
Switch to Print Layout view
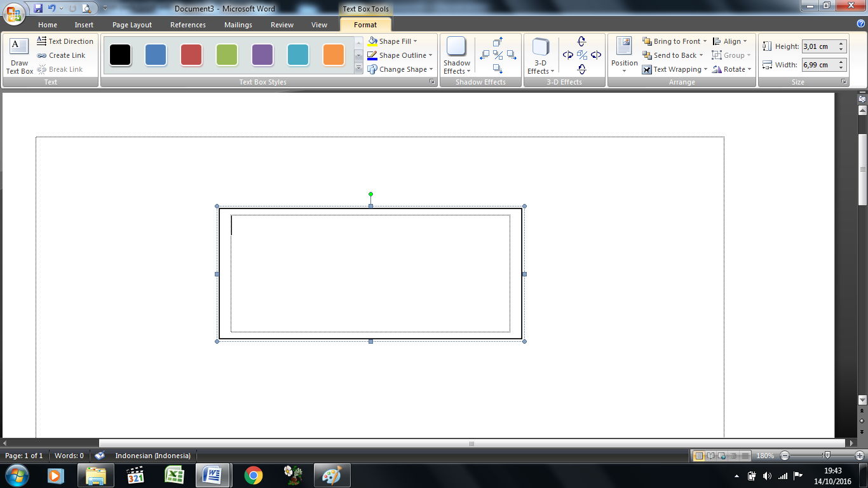[x=699, y=456]
